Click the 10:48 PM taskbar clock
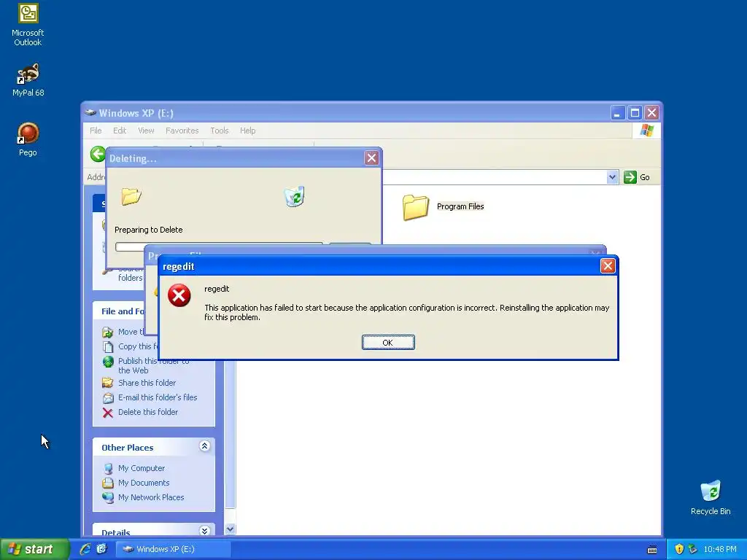Viewport: 747px width, 560px height. coord(720,549)
